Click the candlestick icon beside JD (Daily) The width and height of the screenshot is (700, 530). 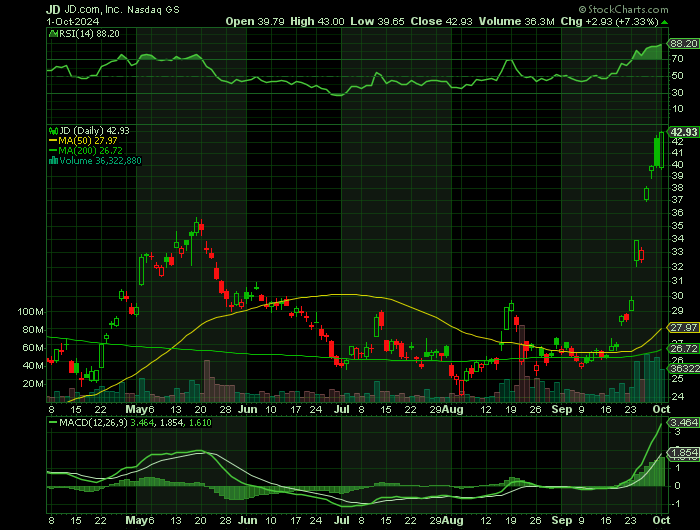[x=53, y=131]
